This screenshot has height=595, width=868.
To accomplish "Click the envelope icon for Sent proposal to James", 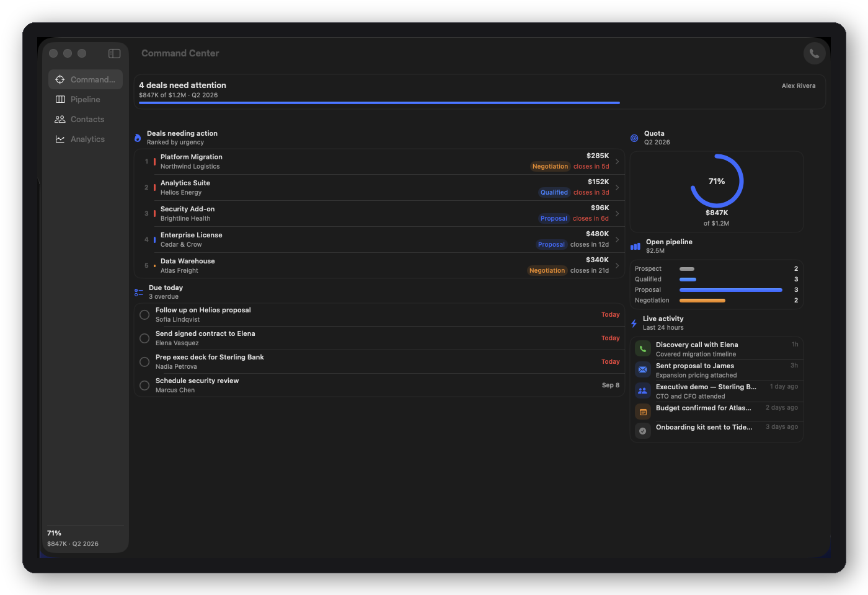I will pos(643,369).
